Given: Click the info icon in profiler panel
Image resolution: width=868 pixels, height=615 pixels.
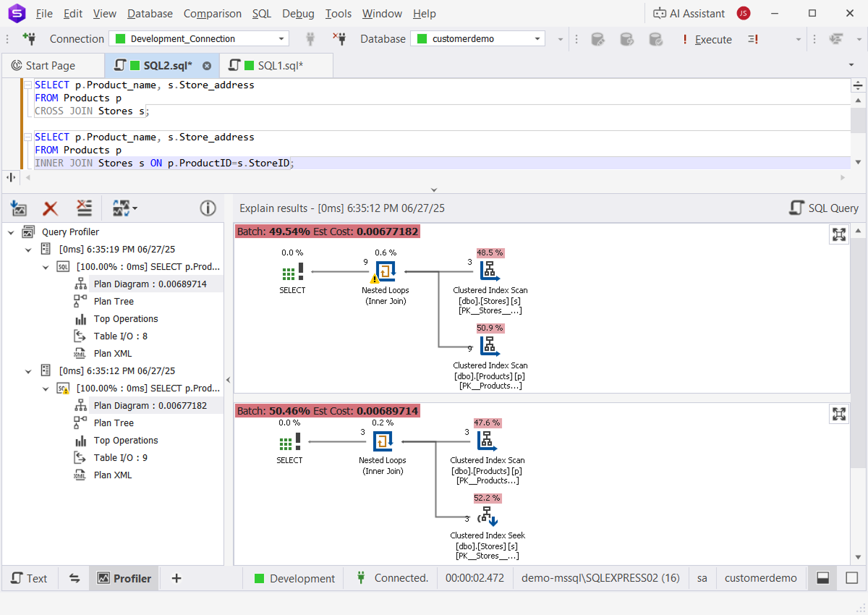Looking at the screenshot, I should 208,209.
